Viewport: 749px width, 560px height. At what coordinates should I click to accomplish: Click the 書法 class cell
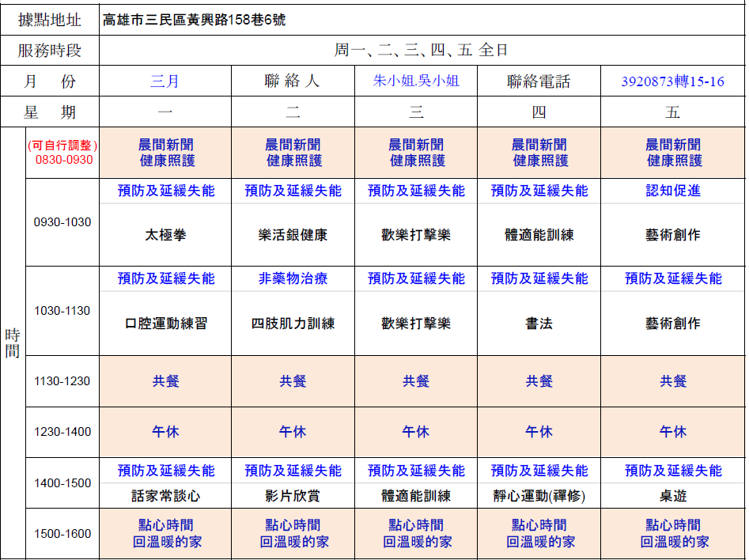point(539,324)
